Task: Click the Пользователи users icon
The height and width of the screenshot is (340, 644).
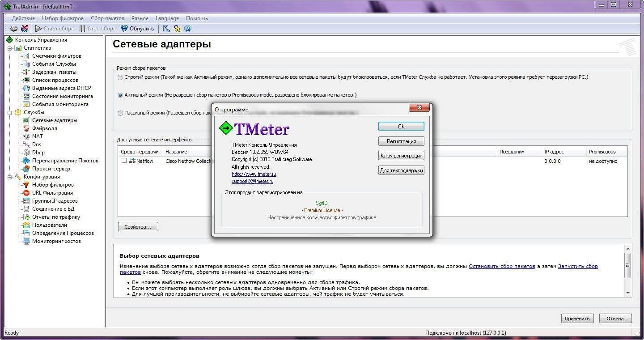Action: coord(26,225)
